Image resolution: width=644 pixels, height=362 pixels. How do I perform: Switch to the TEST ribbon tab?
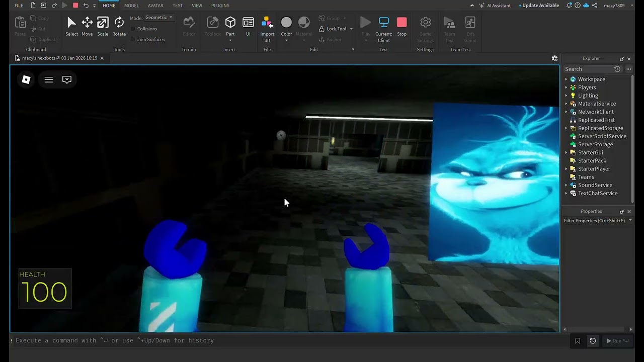(x=178, y=6)
